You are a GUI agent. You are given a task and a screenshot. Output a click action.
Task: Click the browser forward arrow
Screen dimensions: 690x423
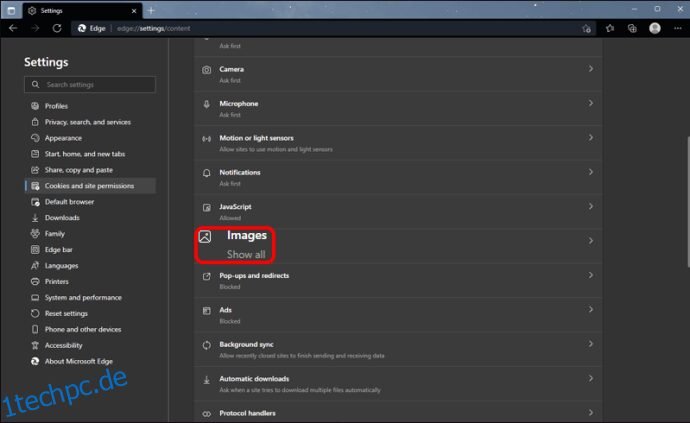[x=35, y=28]
